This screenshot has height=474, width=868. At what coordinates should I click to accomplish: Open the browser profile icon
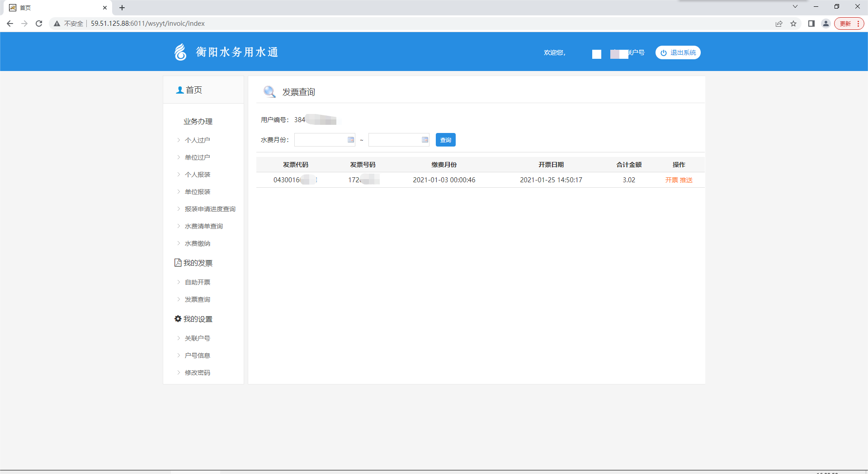[826, 24]
